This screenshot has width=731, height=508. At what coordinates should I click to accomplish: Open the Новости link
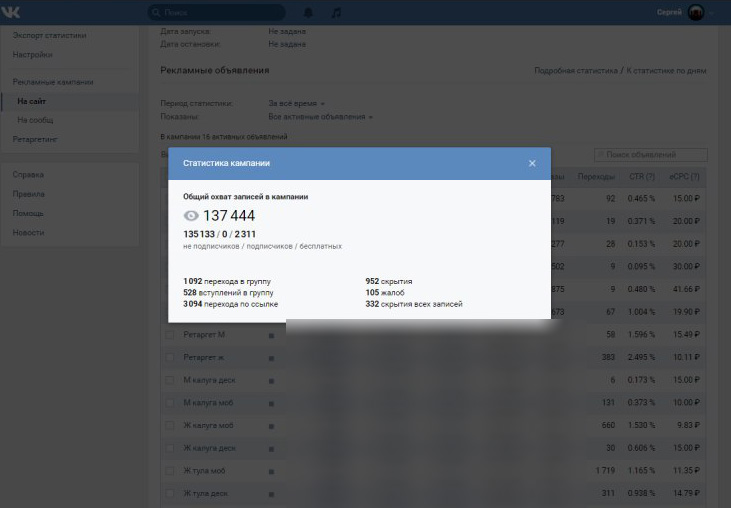(x=28, y=233)
